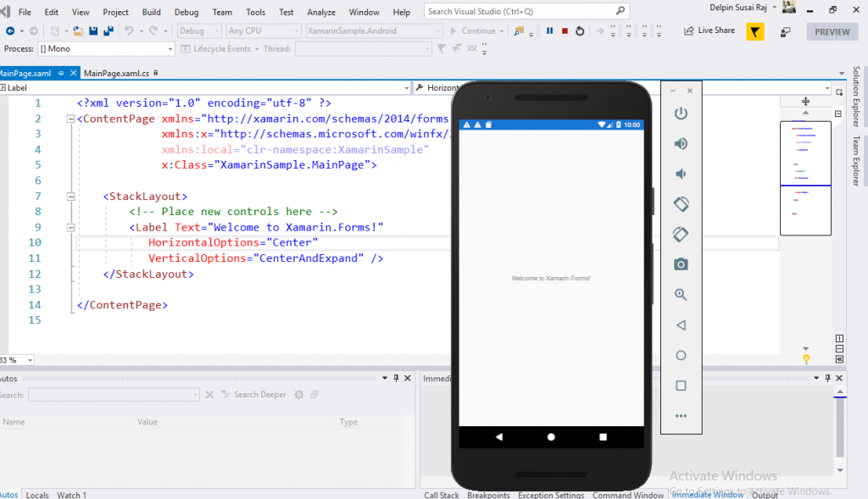Click the emulator screenshot Camera icon

pyautogui.click(x=681, y=264)
